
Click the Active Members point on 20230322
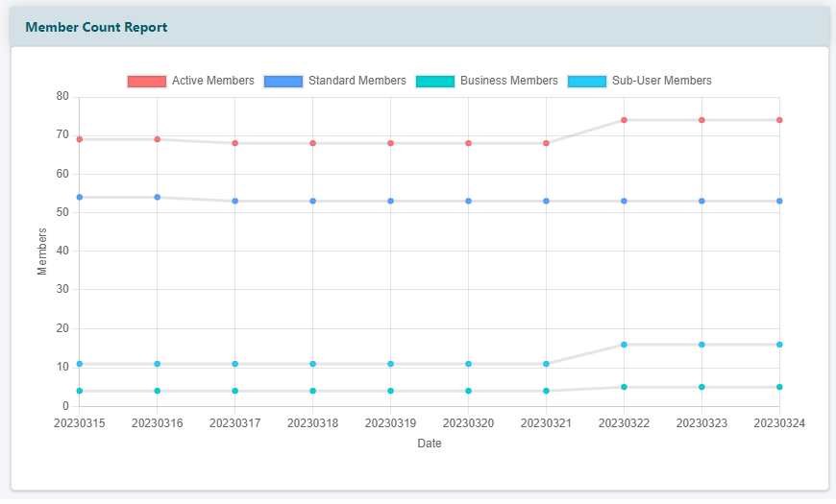pyautogui.click(x=624, y=120)
